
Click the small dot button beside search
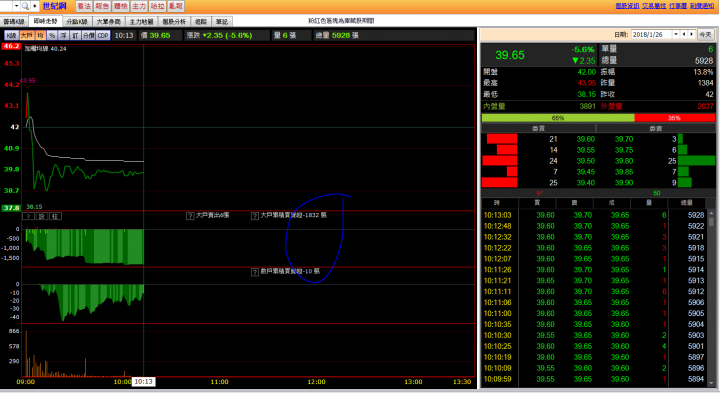point(34,6)
